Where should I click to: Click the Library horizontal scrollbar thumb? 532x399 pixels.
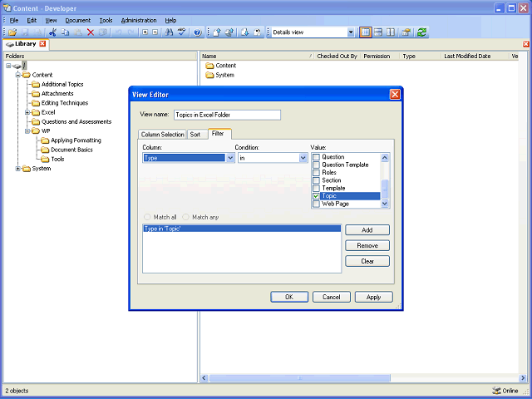click(299, 378)
